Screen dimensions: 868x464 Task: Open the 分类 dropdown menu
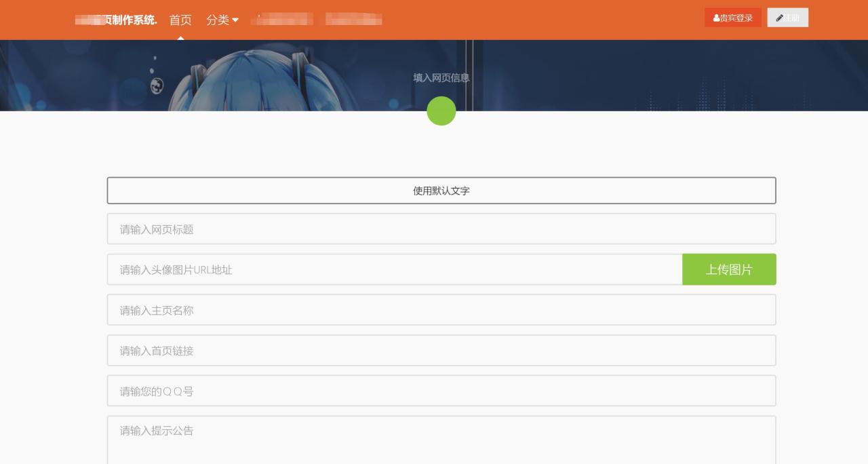click(x=218, y=20)
